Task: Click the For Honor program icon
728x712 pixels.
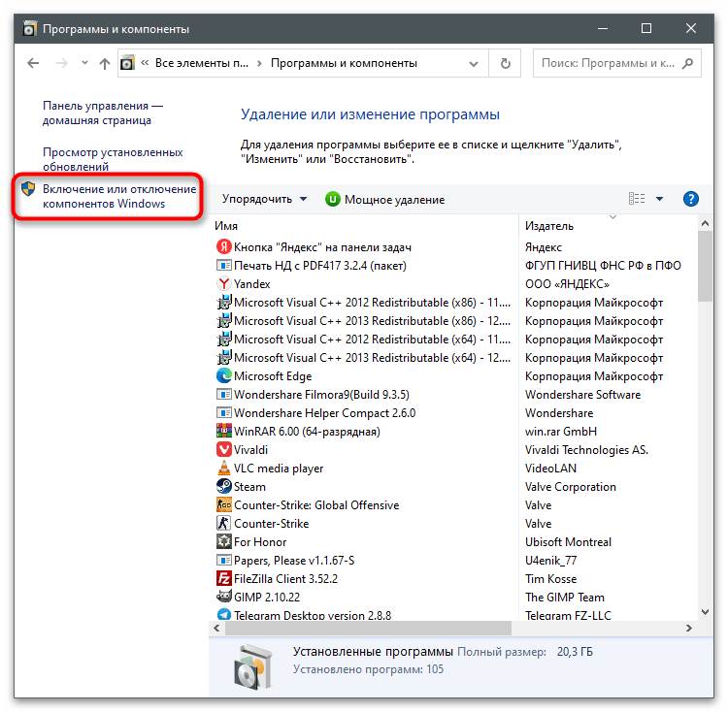Action: pyautogui.click(x=224, y=541)
